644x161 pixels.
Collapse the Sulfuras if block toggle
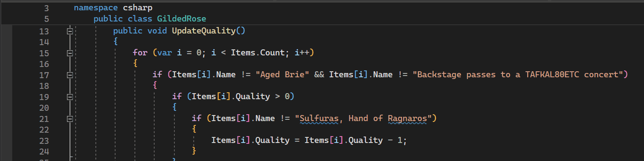(x=69, y=119)
